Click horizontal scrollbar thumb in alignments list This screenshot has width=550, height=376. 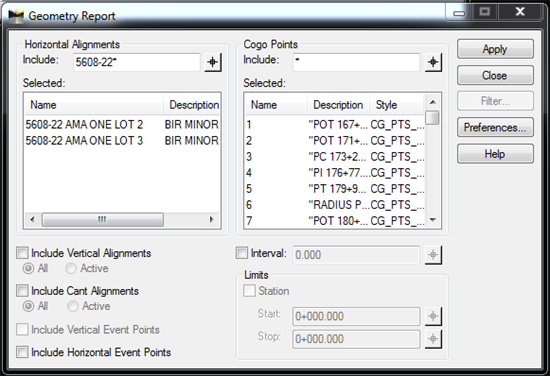[102, 220]
